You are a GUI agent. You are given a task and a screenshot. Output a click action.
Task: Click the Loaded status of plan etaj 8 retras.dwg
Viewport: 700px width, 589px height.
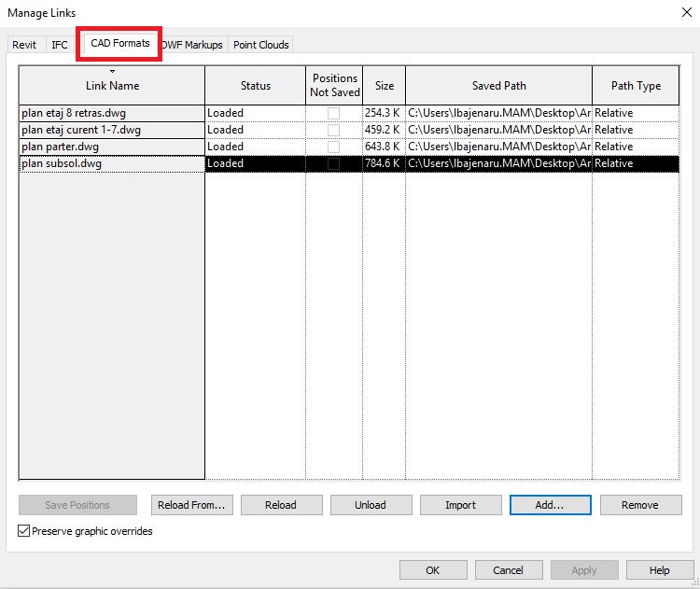pyautogui.click(x=256, y=114)
